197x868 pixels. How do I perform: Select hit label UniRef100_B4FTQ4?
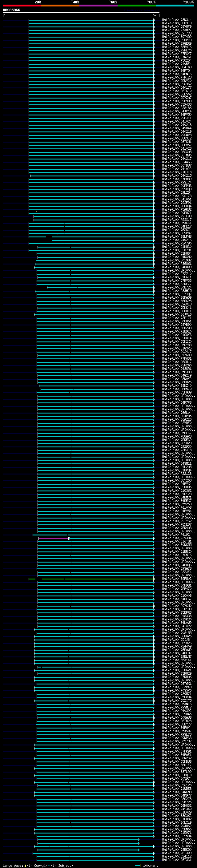[x=177, y=71]
